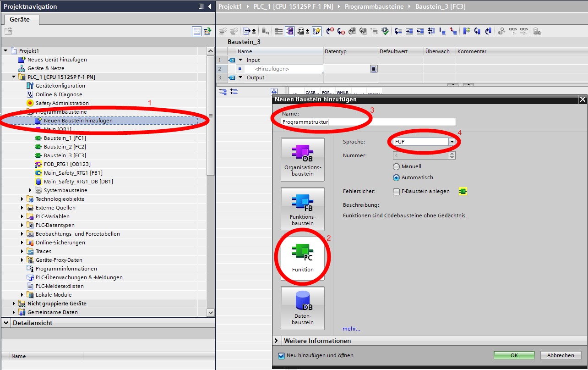Image resolution: width=588 pixels, height=370 pixels.
Task: Open the Sprache dropdown list
Action: click(x=452, y=142)
